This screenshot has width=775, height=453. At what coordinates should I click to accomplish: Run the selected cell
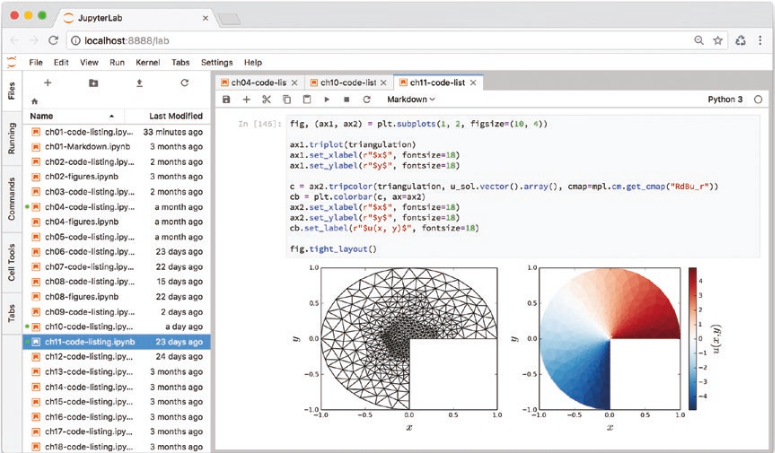(327, 100)
